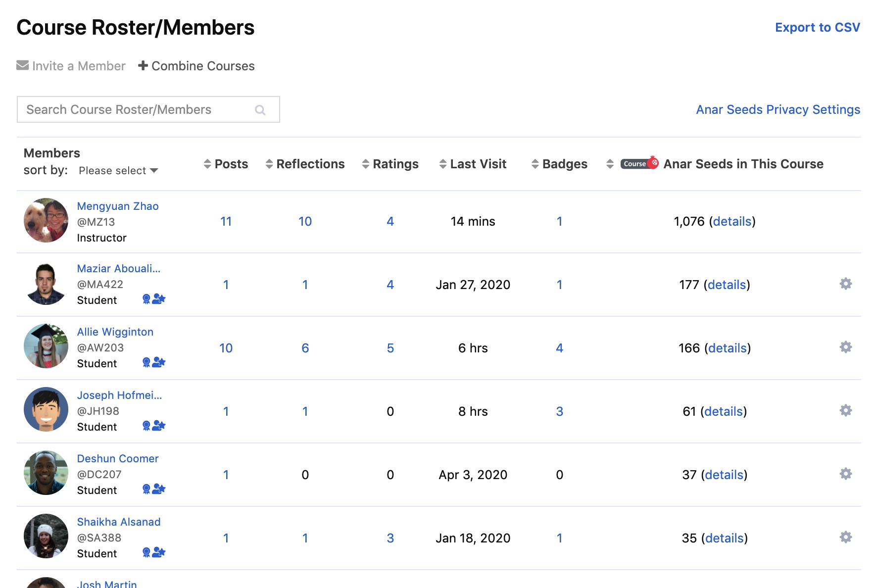875x588 pixels.
Task: Click ribbon badge icon under Shaikha Alsanad
Action: click(x=146, y=552)
